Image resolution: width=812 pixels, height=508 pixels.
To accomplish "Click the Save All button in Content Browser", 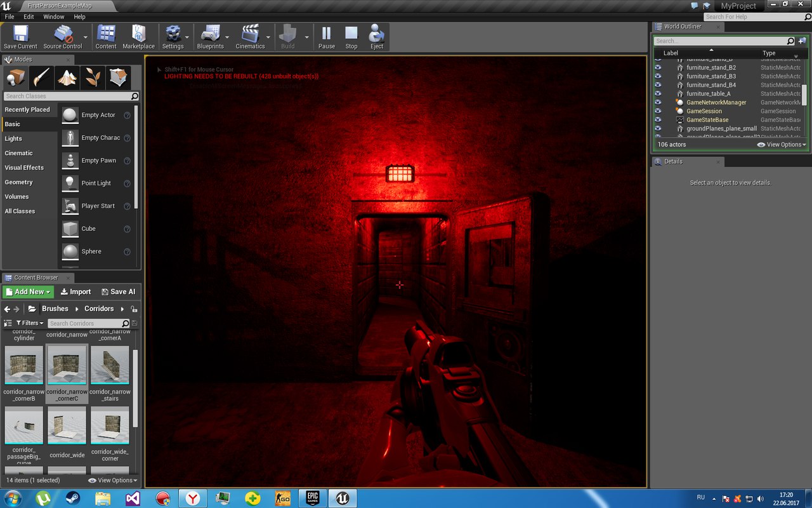I will 119,292.
